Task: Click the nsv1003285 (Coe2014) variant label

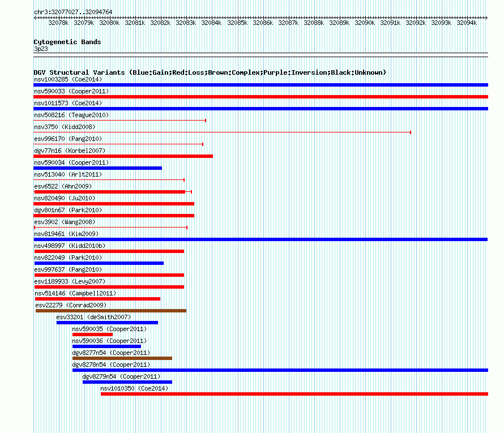Action: click(68, 79)
